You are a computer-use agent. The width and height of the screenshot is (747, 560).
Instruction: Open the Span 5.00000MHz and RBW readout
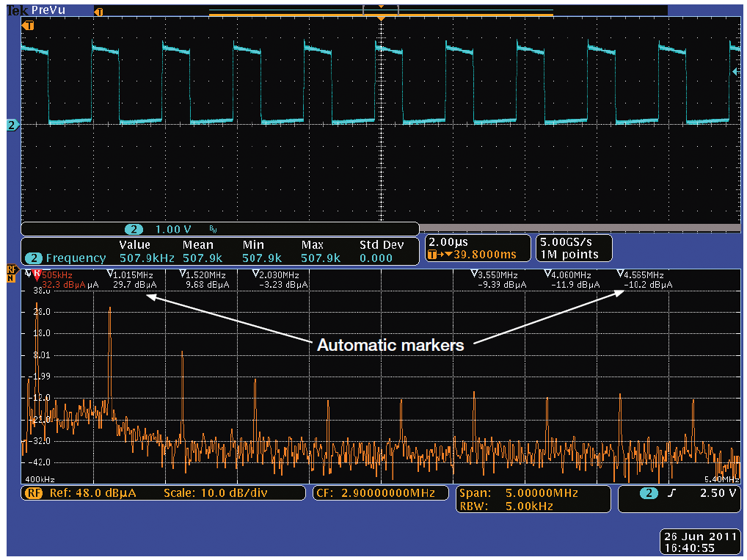(x=532, y=499)
